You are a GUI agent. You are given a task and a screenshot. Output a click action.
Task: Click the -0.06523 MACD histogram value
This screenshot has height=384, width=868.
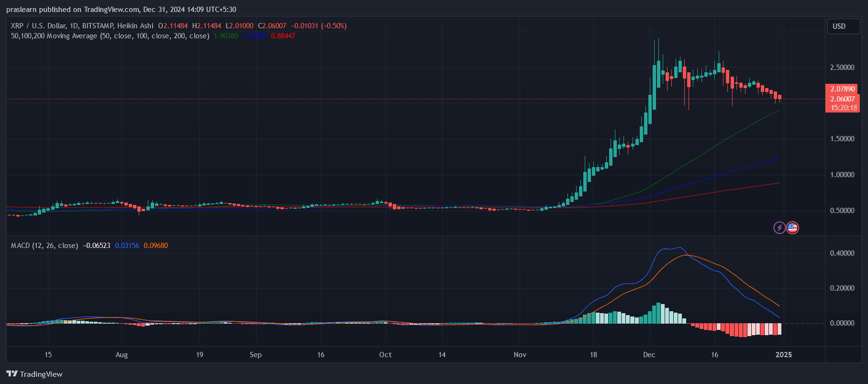coord(97,246)
